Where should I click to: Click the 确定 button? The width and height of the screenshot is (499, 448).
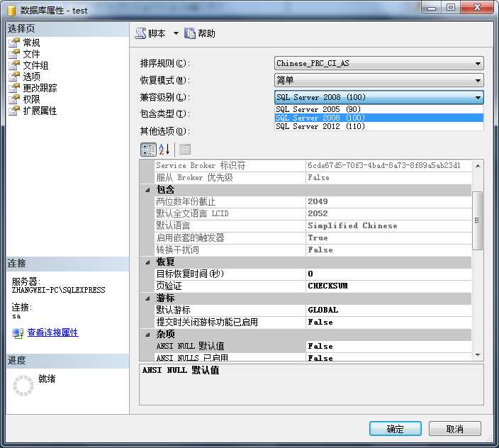coord(396,429)
